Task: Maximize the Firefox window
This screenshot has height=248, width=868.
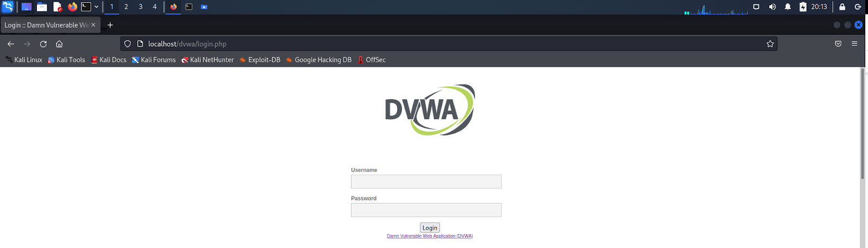Action: pyautogui.click(x=847, y=25)
